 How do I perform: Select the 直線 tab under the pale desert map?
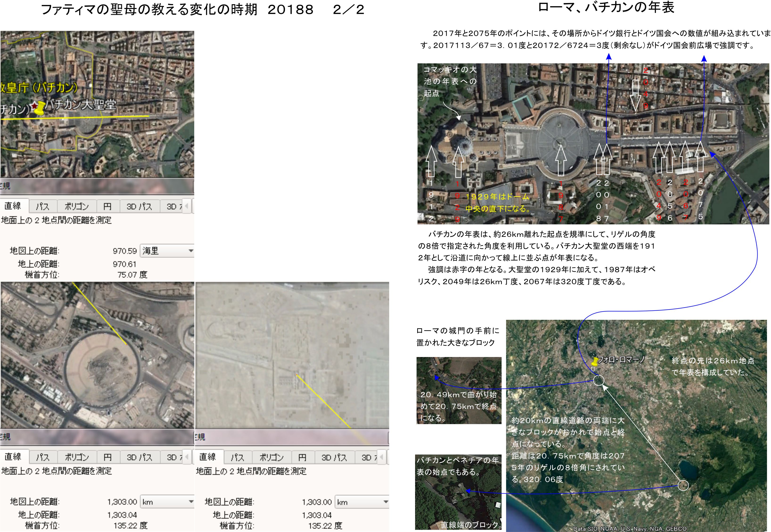pyautogui.click(x=207, y=457)
